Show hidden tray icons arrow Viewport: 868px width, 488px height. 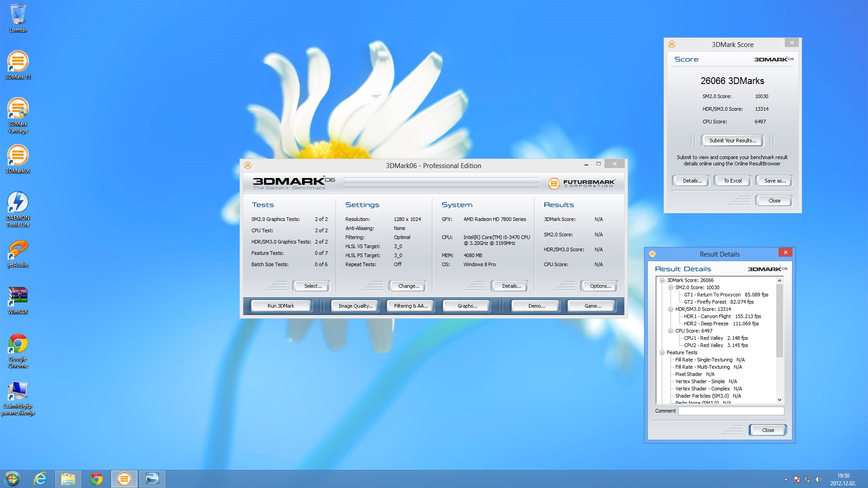point(786,479)
